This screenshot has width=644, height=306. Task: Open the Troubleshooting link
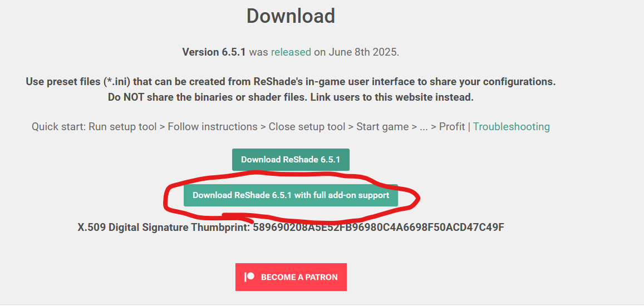(512, 126)
